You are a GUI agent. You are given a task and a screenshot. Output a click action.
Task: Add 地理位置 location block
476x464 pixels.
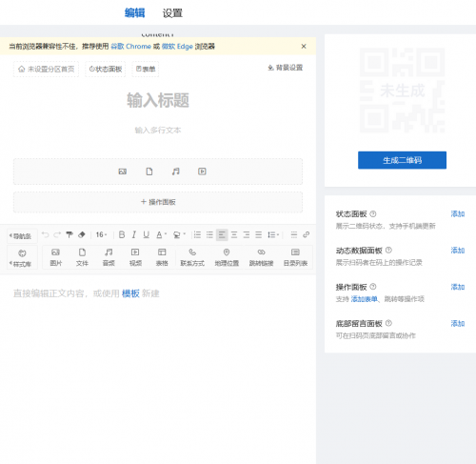tap(227, 257)
